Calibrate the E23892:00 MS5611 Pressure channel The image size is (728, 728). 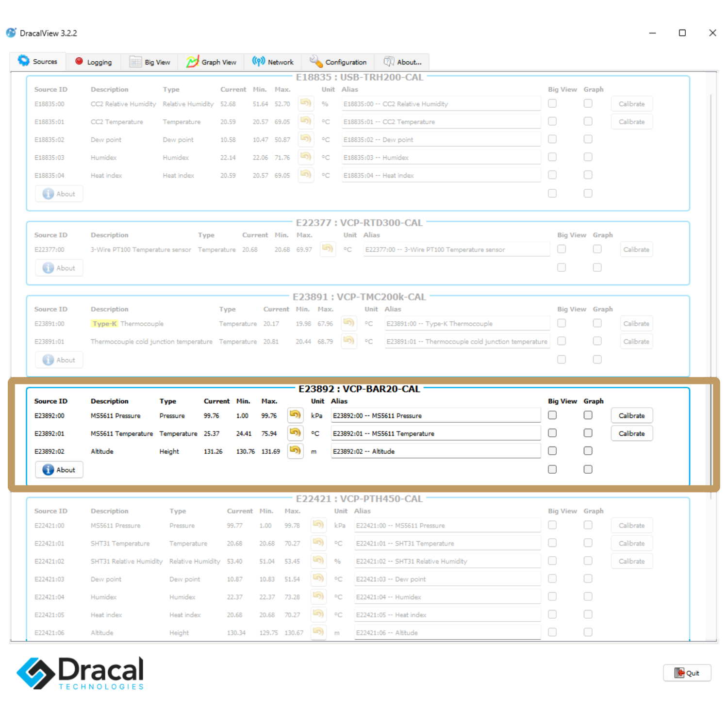631,415
